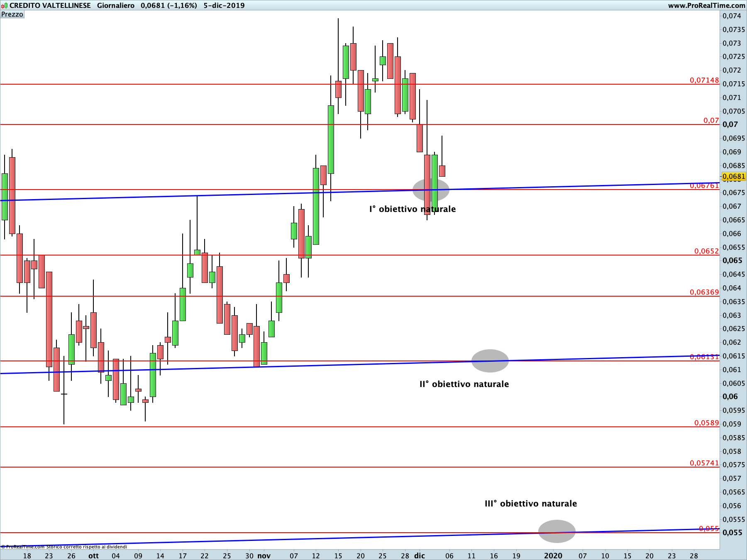Select the current price tag 0,0681
This screenshot has height=560, width=747.
pos(734,176)
